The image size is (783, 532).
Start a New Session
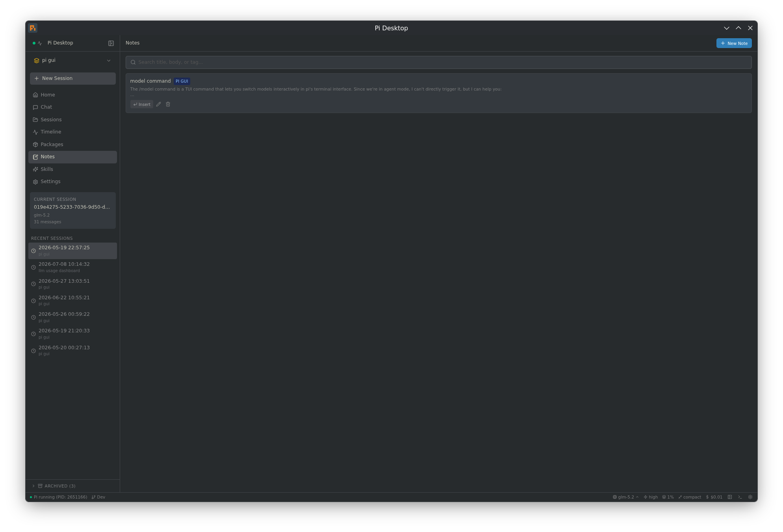point(72,78)
